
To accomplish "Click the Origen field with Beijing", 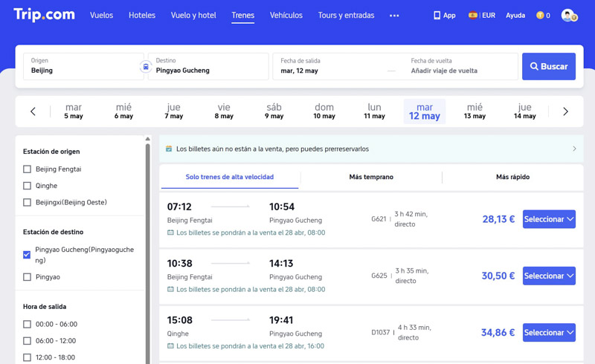I will [83, 66].
